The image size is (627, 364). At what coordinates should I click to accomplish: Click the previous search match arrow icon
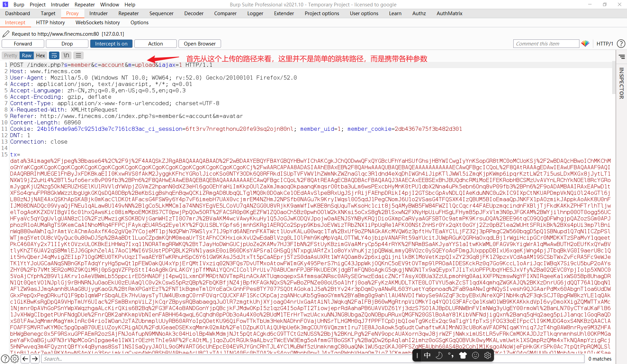(25, 359)
